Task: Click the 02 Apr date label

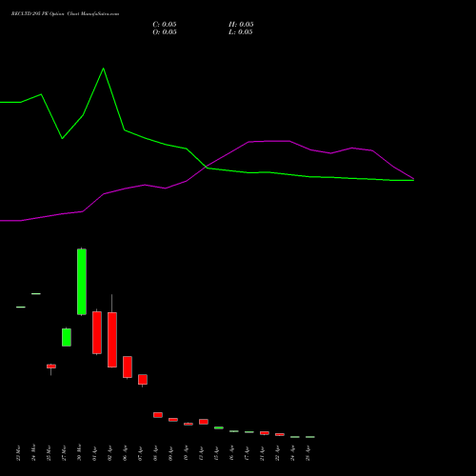Action: click(109, 453)
